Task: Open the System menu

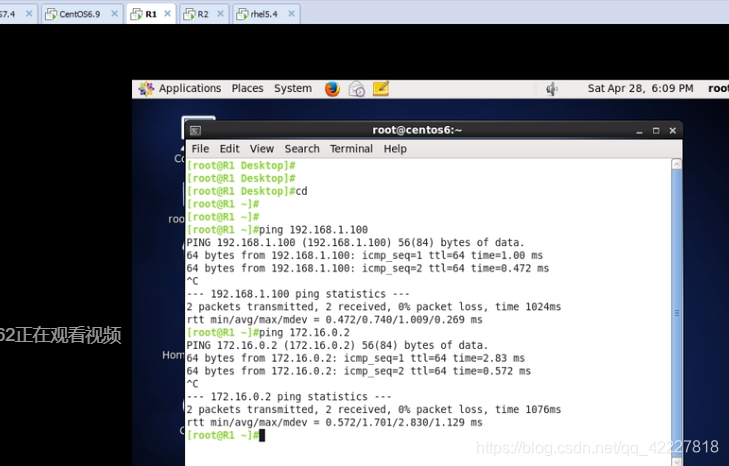Action: point(293,88)
